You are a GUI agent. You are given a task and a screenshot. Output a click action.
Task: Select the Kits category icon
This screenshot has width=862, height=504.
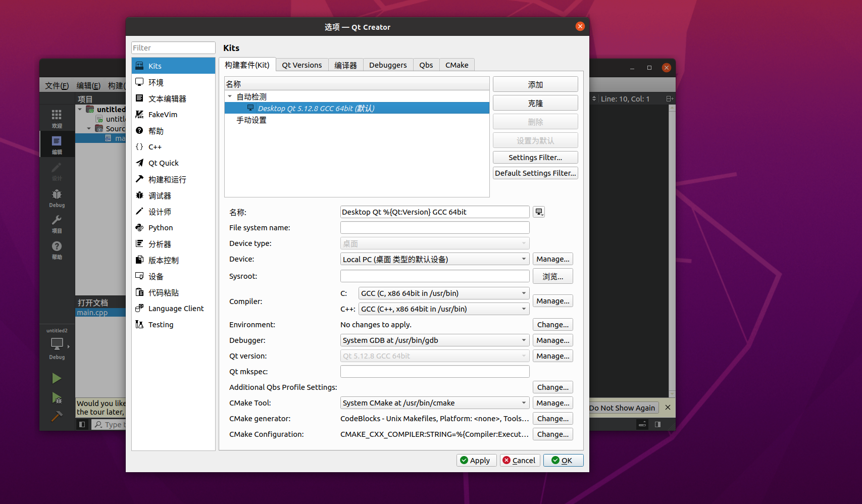pos(139,66)
